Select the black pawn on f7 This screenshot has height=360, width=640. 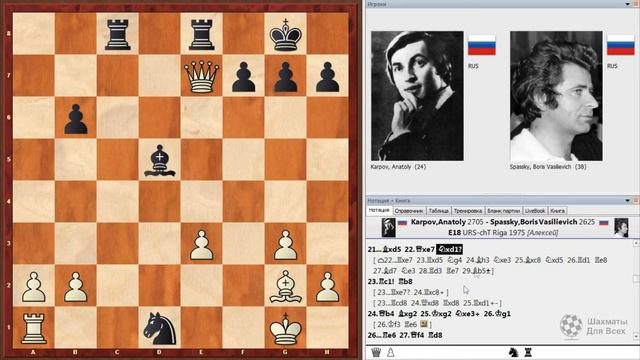(x=244, y=77)
